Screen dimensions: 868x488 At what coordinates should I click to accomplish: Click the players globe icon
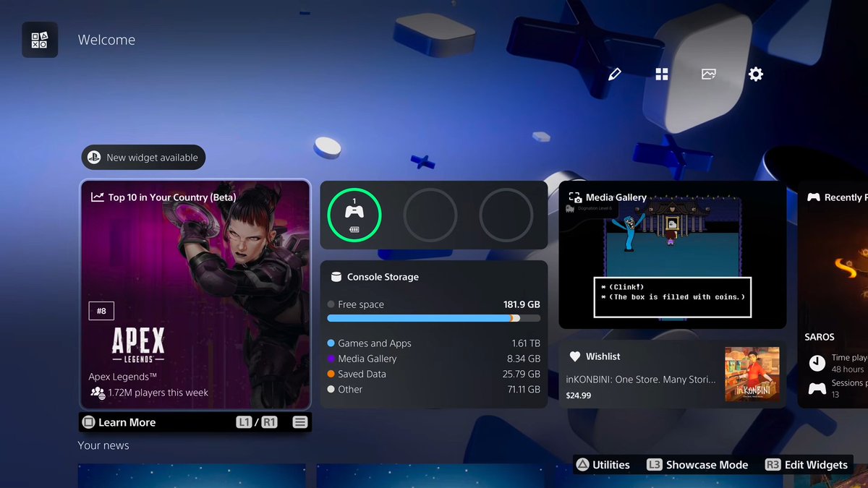(x=98, y=393)
